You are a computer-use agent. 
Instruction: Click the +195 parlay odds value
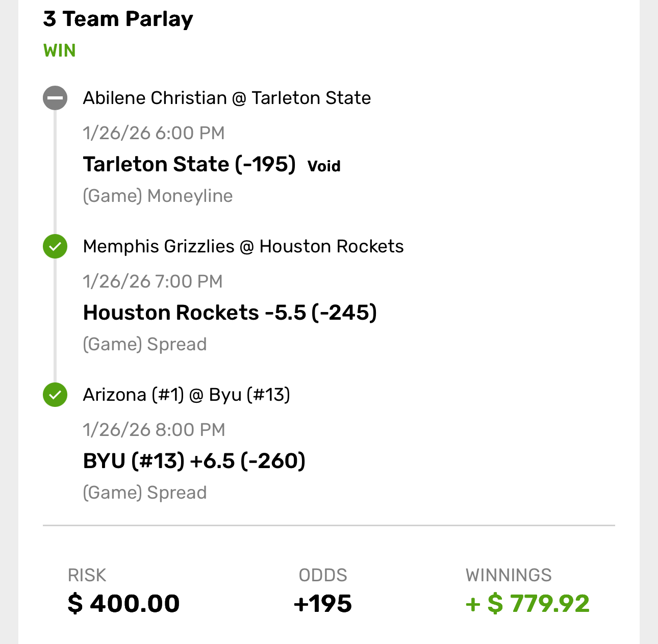(x=323, y=604)
